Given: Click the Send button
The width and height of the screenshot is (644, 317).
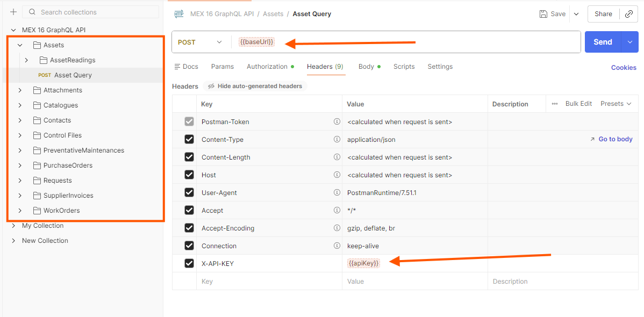Looking at the screenshot, I should click(602, 42).
